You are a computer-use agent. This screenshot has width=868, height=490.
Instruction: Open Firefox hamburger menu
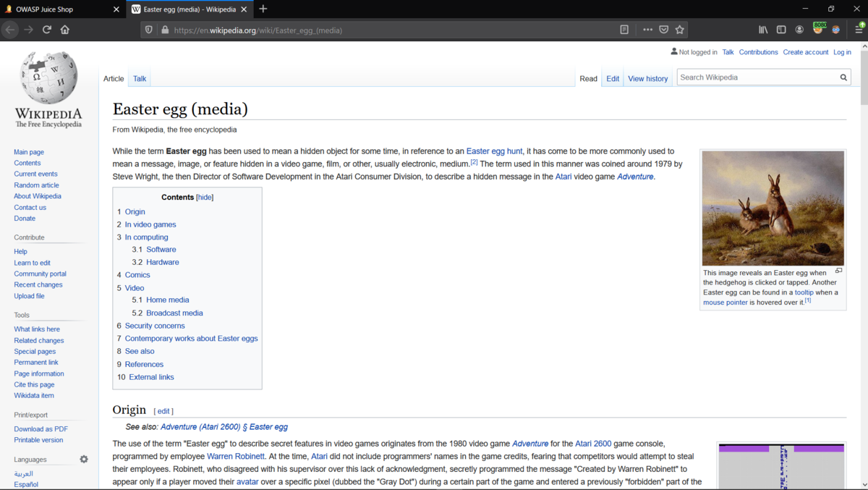[x=859, y=30]
